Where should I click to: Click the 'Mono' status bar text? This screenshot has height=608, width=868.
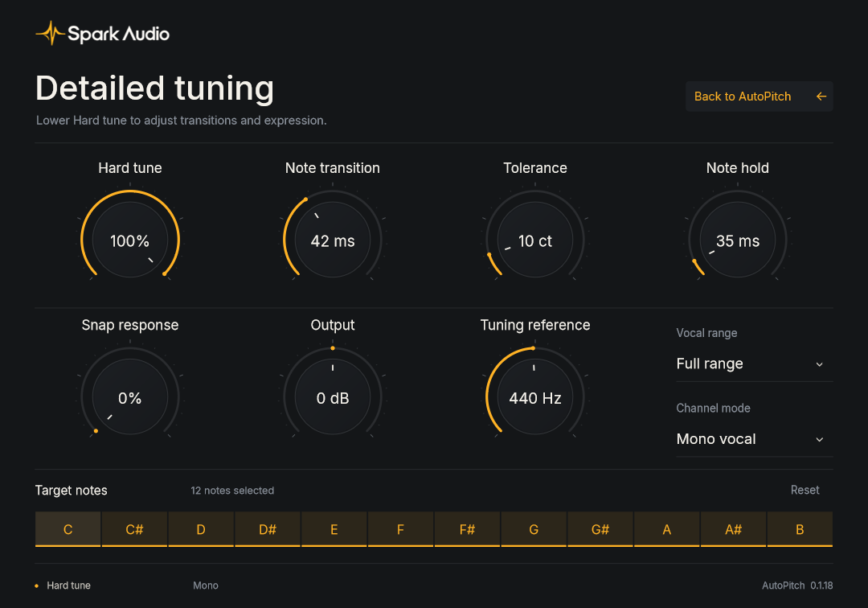pyautogui.click(x=206, y=585)
